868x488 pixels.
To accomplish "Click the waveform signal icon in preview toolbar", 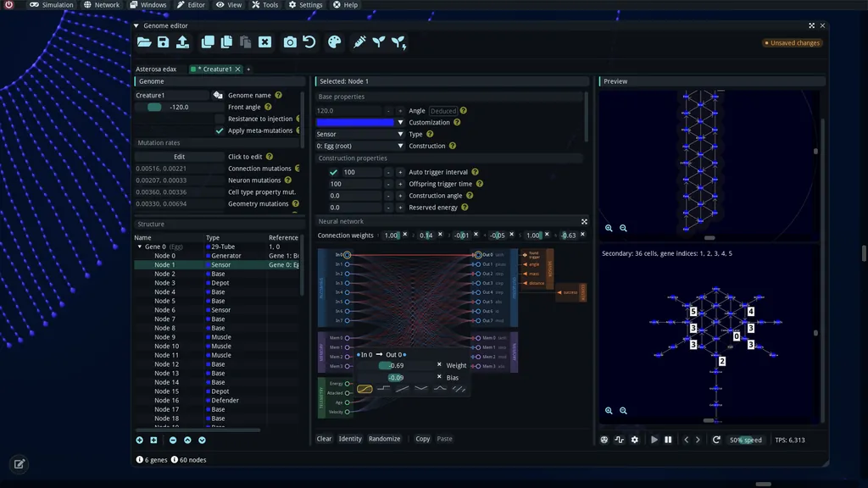I will [x=619, y=440].
